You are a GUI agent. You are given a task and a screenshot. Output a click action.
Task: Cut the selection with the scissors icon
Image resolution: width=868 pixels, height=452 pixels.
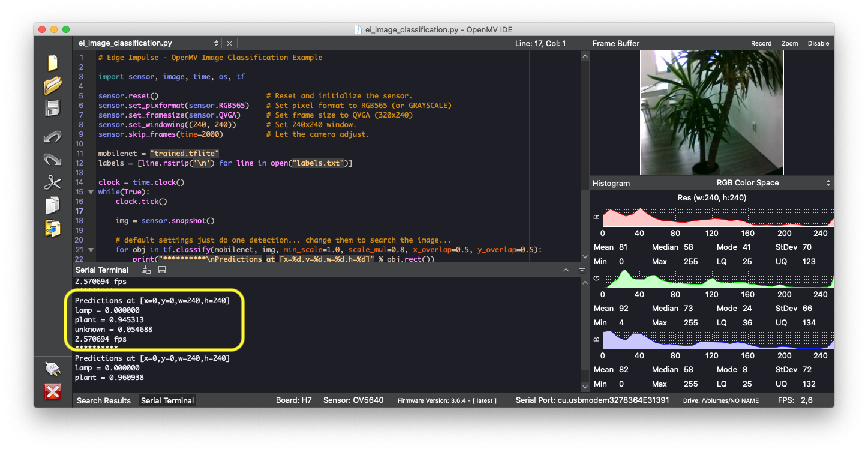[53, 182]
